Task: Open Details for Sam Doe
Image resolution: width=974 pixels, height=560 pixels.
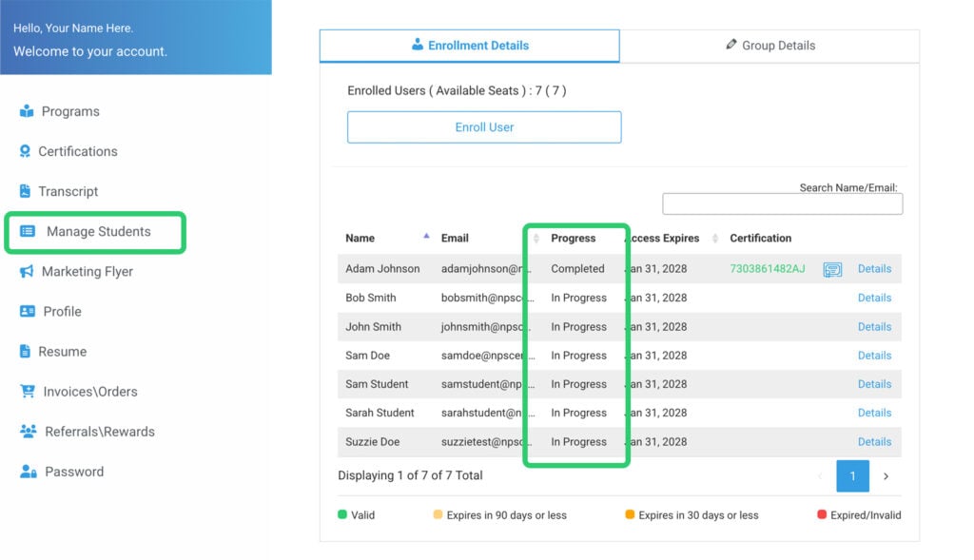Action: coord(874,356)
